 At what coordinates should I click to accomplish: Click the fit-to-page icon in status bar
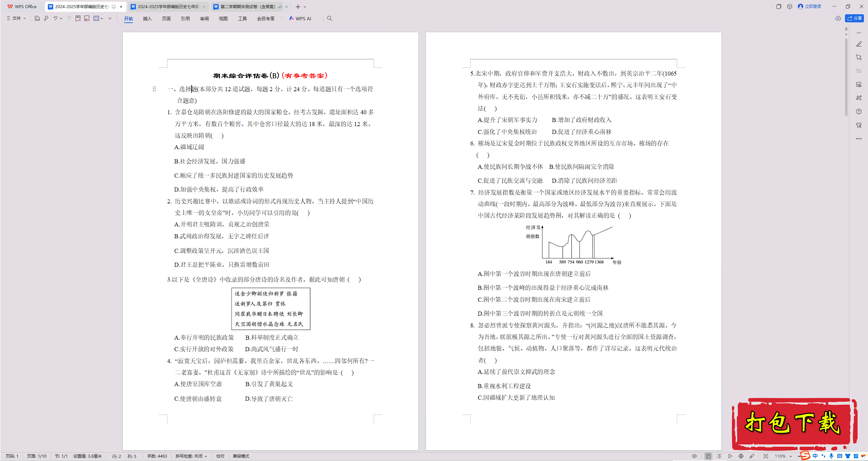766,456
